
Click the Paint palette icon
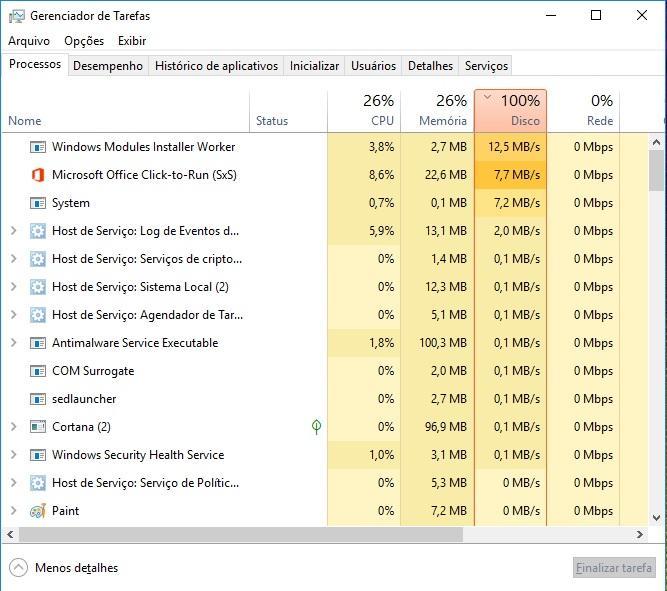[x=38, y=511]
